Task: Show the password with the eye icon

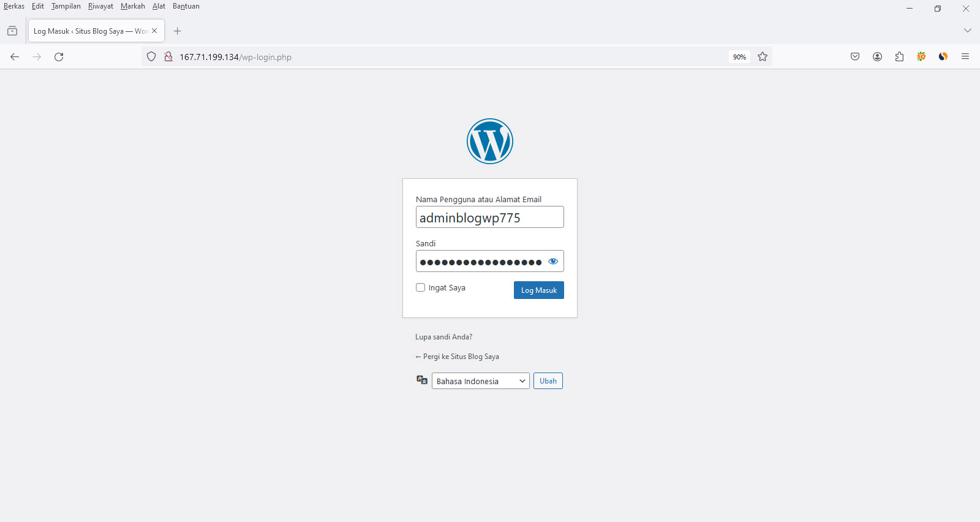Action: [x=553, y=262]
